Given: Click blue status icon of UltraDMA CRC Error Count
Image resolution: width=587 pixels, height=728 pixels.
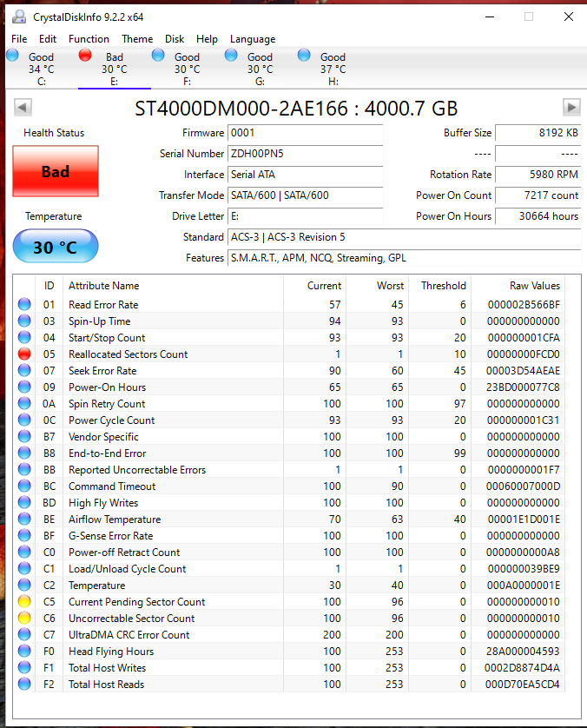Looking at the screenshot, I should click(24, 635).
